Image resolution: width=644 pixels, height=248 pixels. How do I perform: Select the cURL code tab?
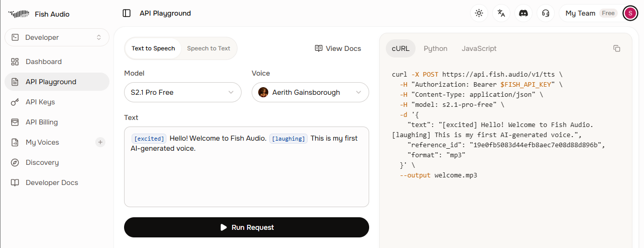[401, 48]
